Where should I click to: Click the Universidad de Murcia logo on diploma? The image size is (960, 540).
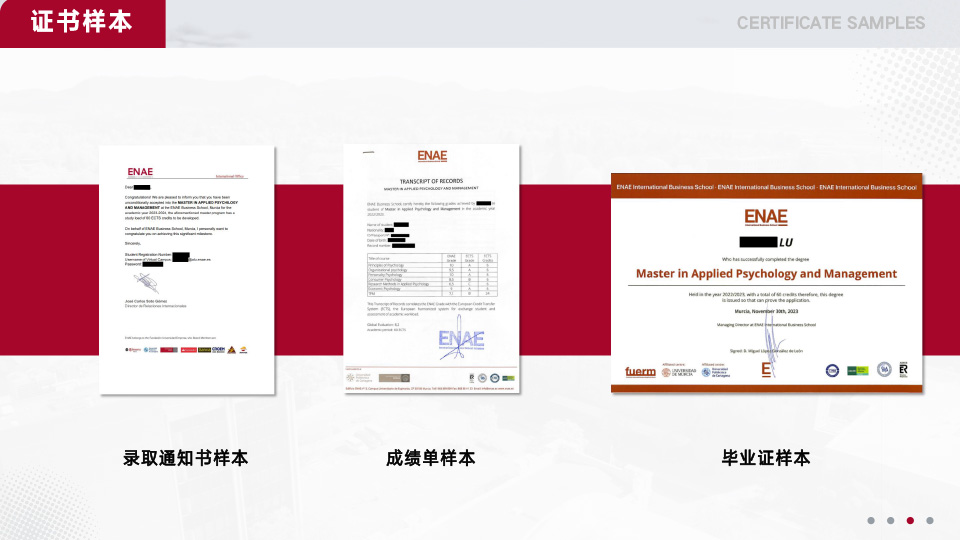[x=679, y=371]
